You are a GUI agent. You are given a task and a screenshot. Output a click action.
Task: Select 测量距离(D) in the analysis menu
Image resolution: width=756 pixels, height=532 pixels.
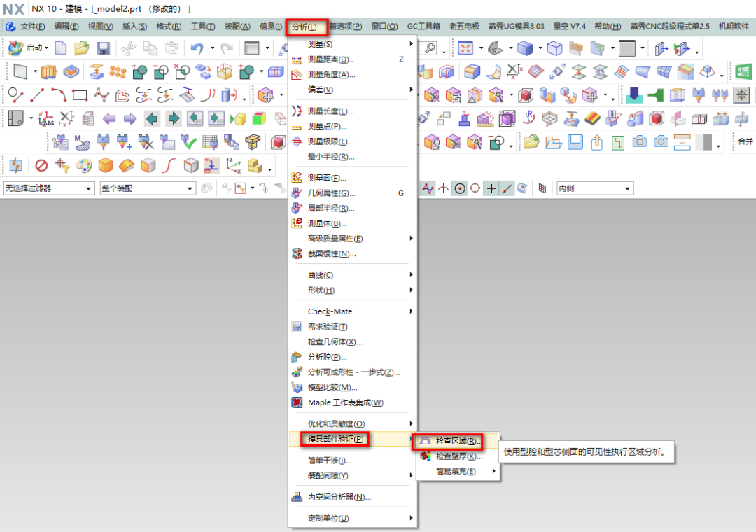(x=330, y=59)
